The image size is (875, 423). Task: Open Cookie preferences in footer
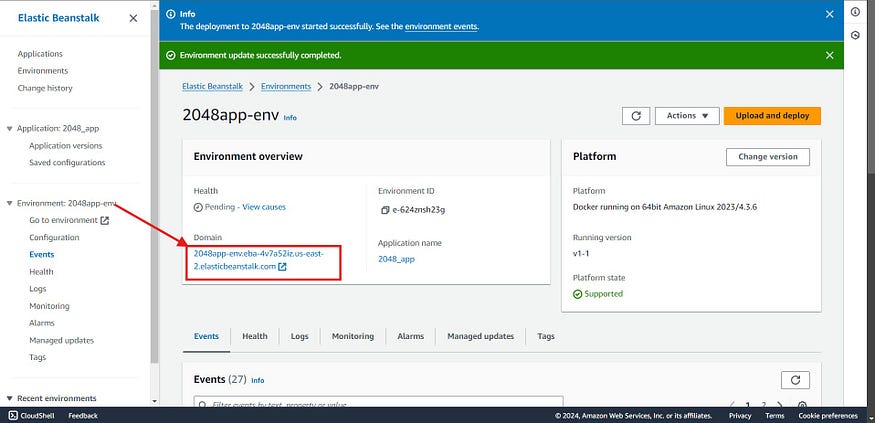coord(828,416)
